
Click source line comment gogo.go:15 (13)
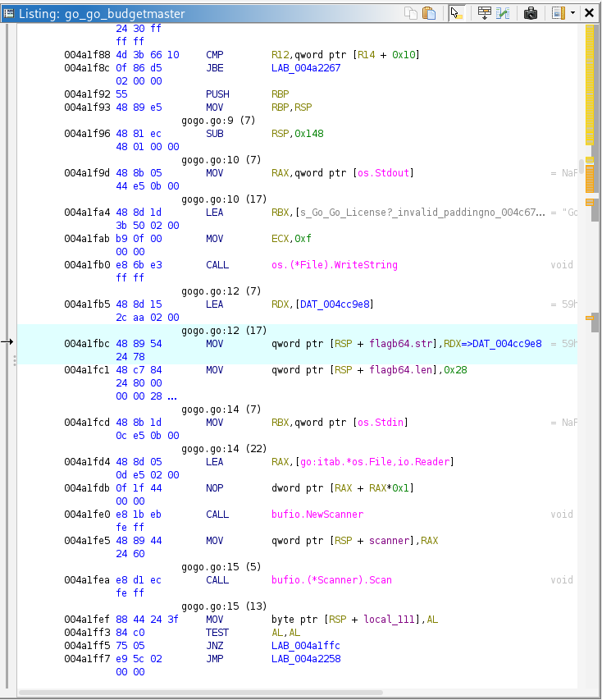[x=224, y=606]
